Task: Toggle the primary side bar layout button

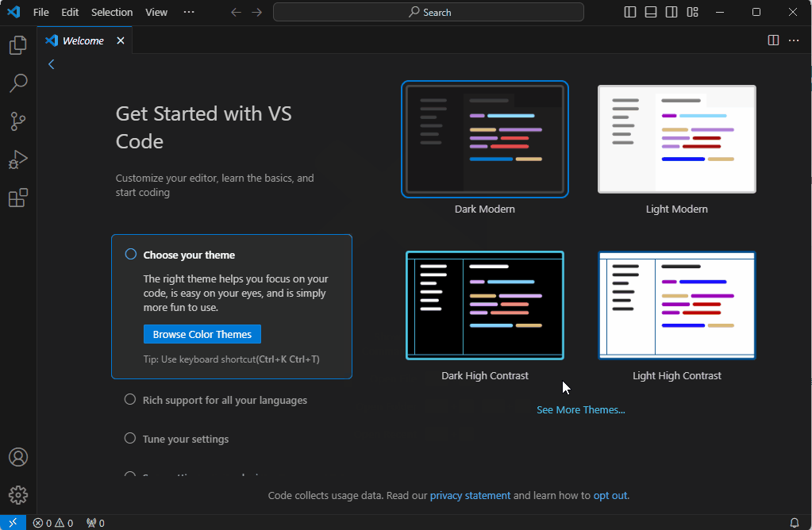Action: coord(630,12)
